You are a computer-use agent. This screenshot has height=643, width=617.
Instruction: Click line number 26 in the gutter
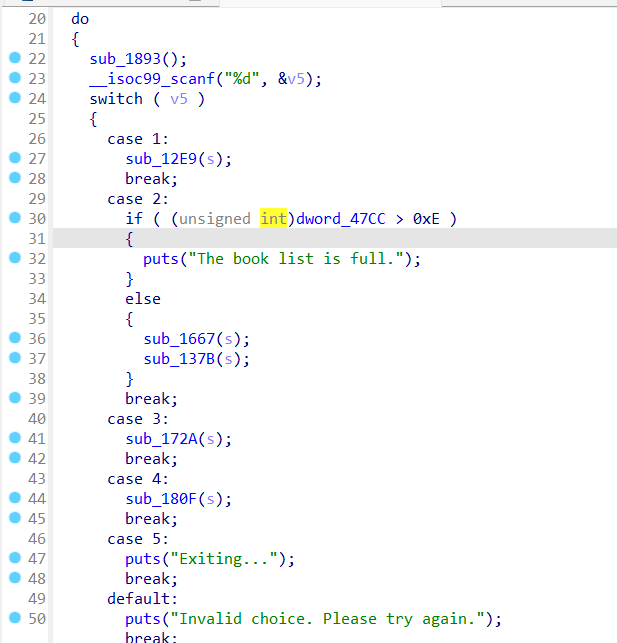point(37,139)
